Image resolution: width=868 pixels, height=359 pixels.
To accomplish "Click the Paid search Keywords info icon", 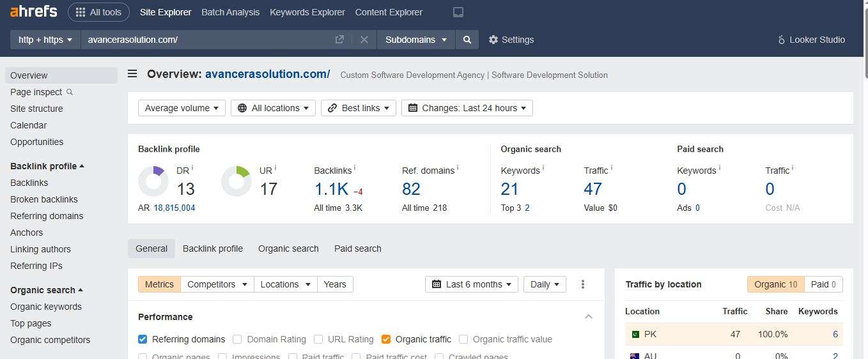I will click(720, 168).
